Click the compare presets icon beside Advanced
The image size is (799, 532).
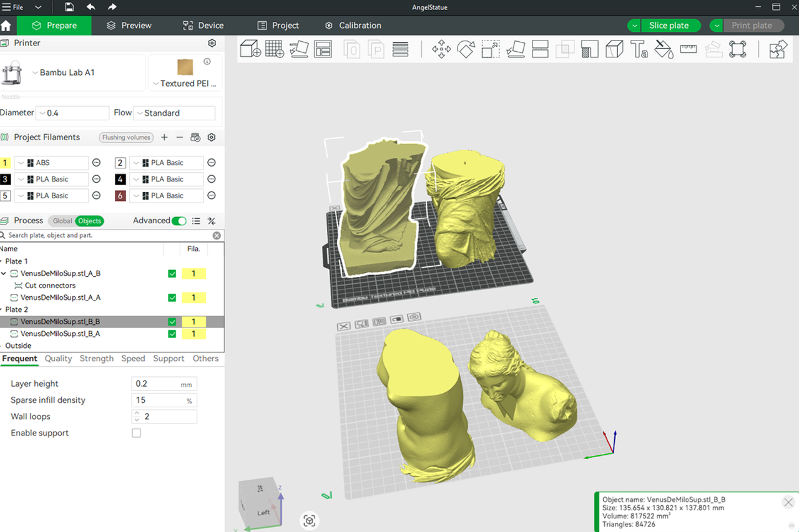(x=212, y=221)
